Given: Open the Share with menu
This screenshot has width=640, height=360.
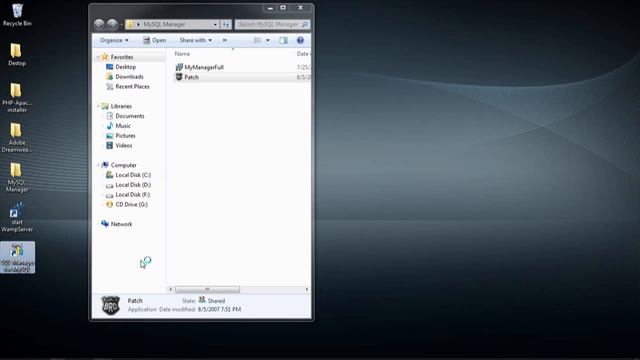Looking at the screenshot, I should 196,40.
